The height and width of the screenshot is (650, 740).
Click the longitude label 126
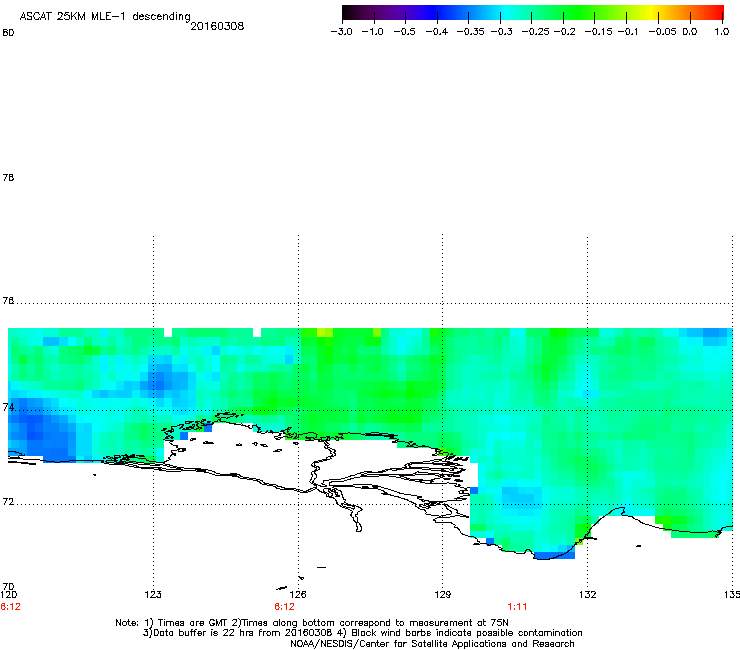(x=298, y=594)
